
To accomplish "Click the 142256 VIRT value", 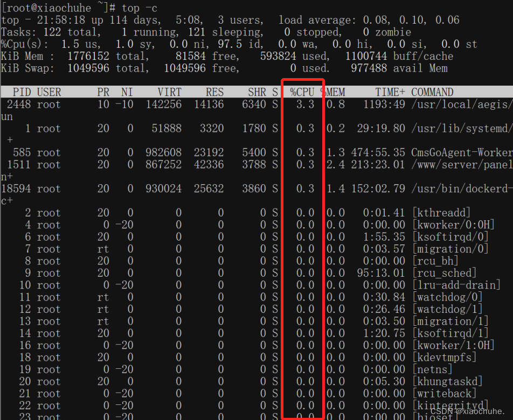I will pos(164,104).
